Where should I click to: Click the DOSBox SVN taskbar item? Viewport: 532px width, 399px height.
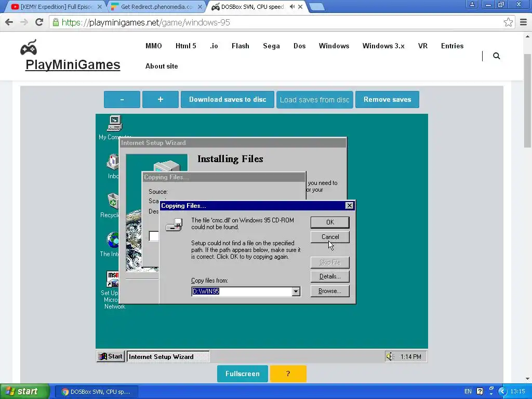(x=96, y=392)
